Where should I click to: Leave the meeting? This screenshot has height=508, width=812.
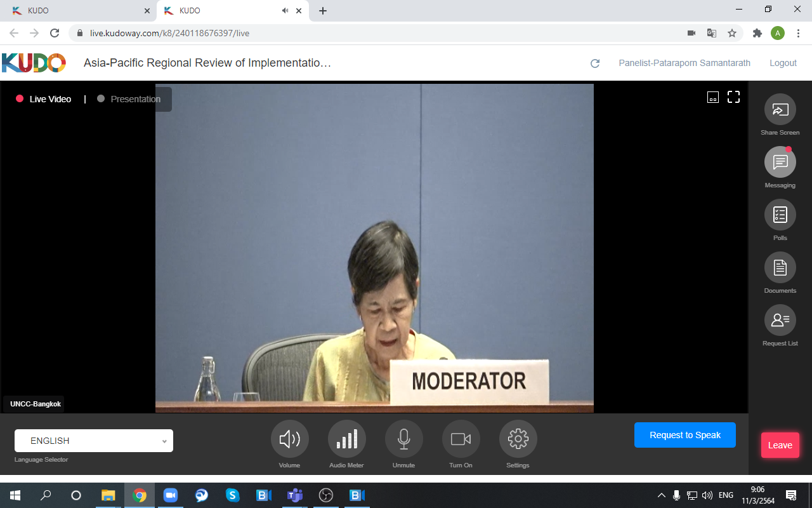point(780,445)
